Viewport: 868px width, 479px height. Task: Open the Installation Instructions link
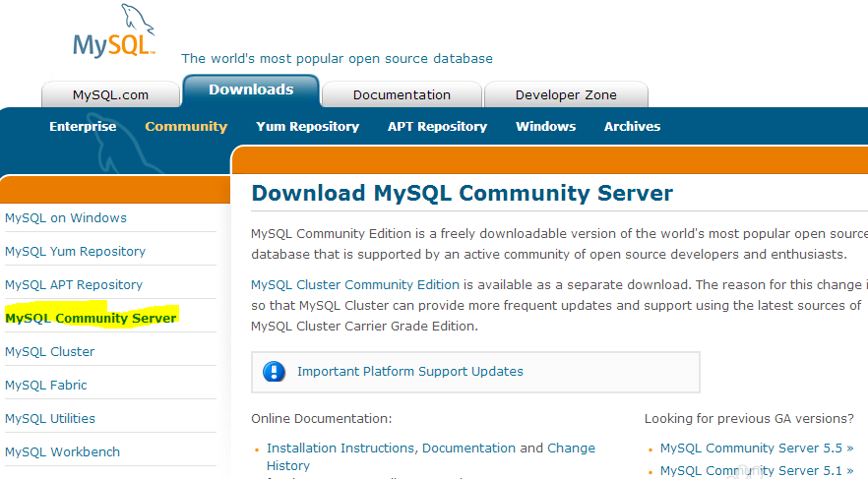pos(341,449)
